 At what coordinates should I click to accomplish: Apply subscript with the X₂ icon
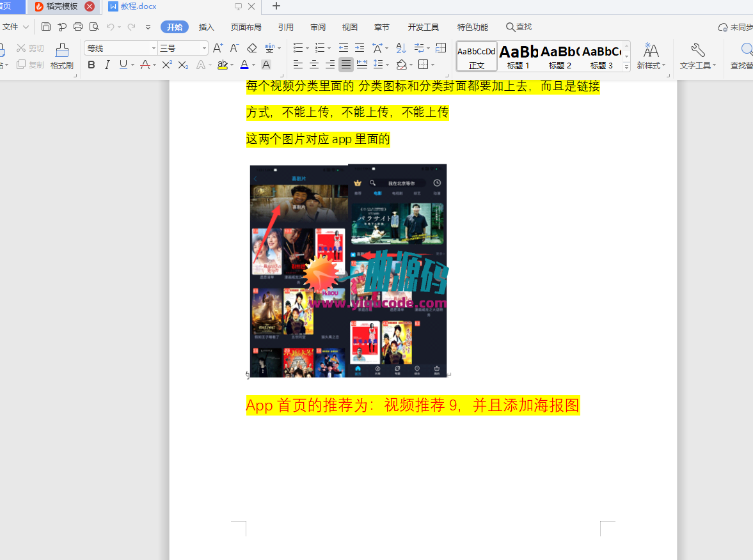(x=183, y=65)
